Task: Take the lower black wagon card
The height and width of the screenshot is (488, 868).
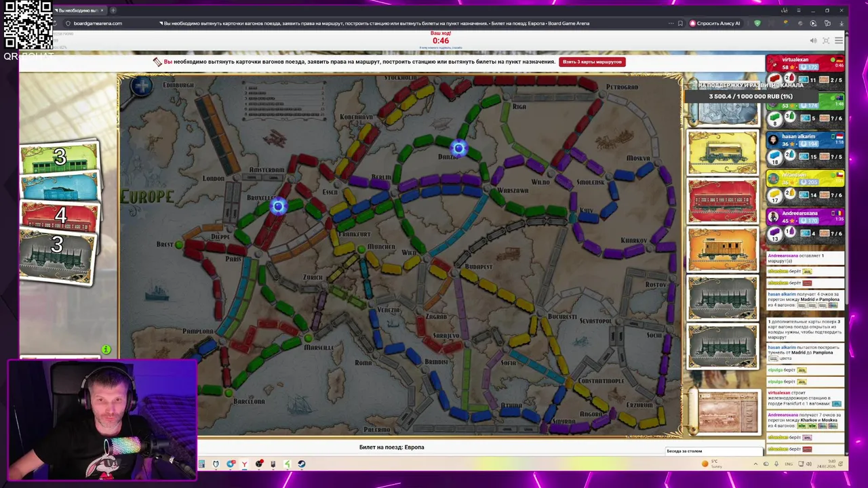Action: 723,346
